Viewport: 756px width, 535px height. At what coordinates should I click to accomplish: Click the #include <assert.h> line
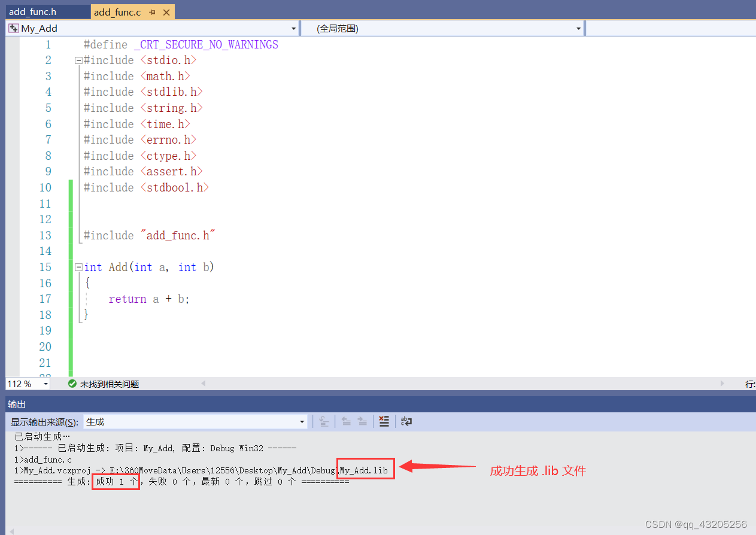[x=143, y=172]
